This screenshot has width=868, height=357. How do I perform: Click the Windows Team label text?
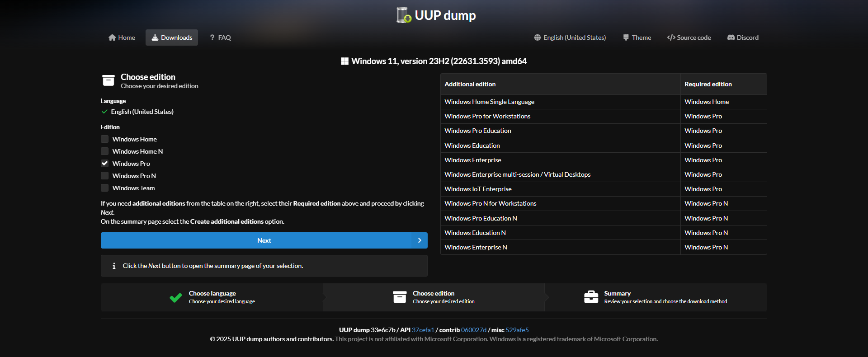[134, 188]
